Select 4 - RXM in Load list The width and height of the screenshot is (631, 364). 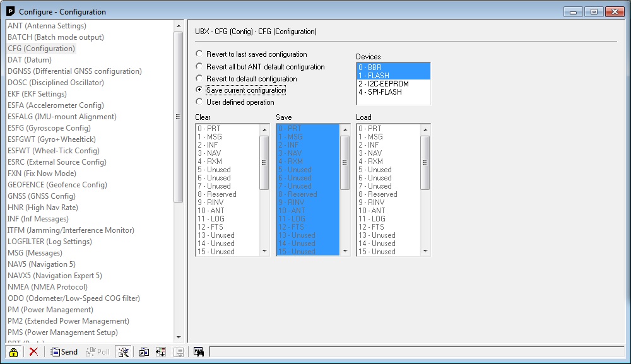point(388,161)
